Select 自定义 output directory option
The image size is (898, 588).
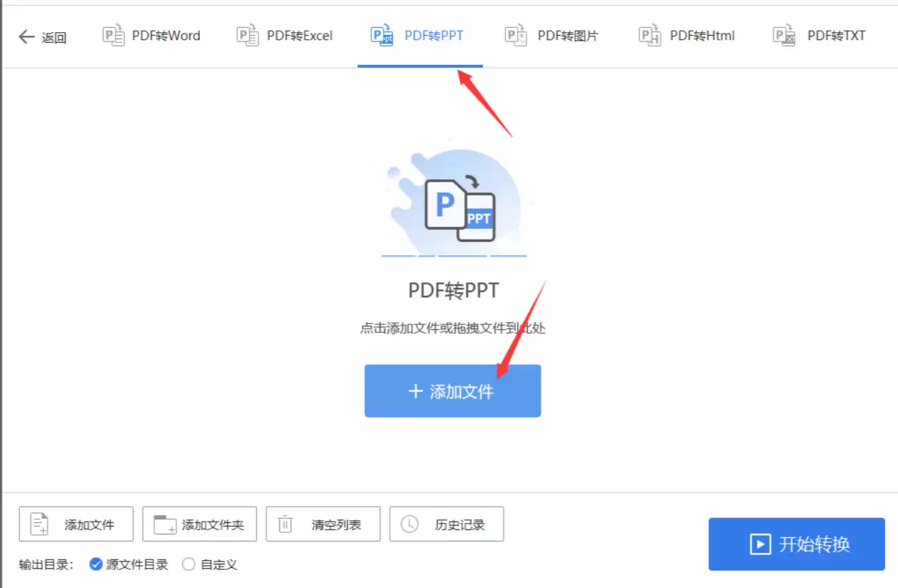[x=189, y=564]
